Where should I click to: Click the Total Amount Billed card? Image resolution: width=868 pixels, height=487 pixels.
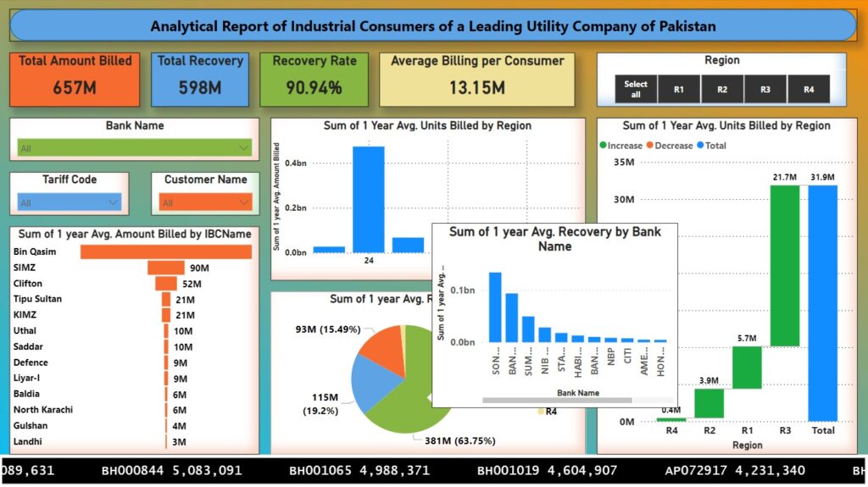(x=75, y=78)
